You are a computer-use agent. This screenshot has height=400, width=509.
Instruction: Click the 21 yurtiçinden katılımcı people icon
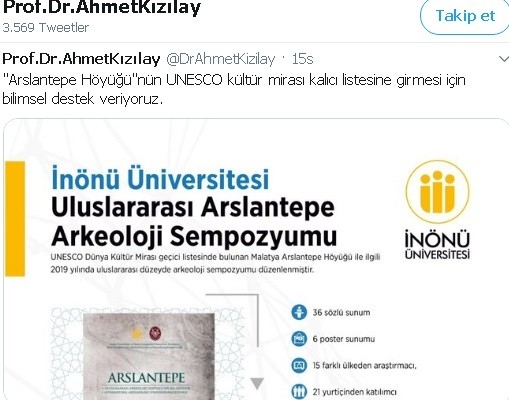pos(299,391)
